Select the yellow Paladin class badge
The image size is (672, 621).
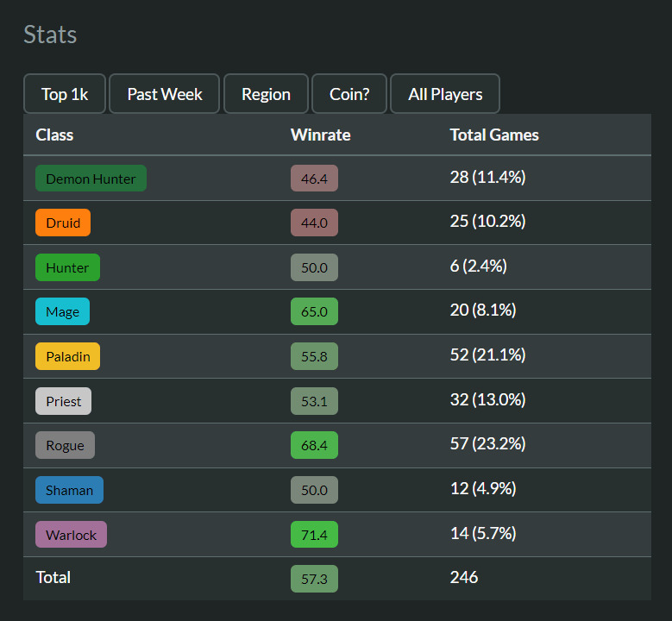click(67, 356)
